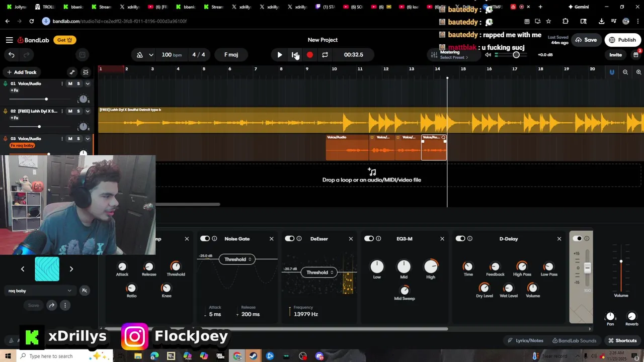Open track 01 three-dot menu
644x362 pixels.
(x=62, y=83)
